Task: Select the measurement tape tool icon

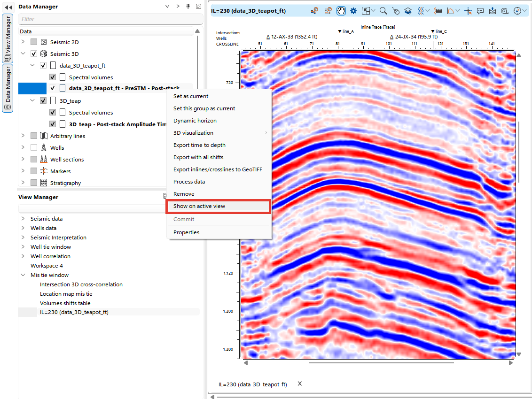Action: point(505,10)
